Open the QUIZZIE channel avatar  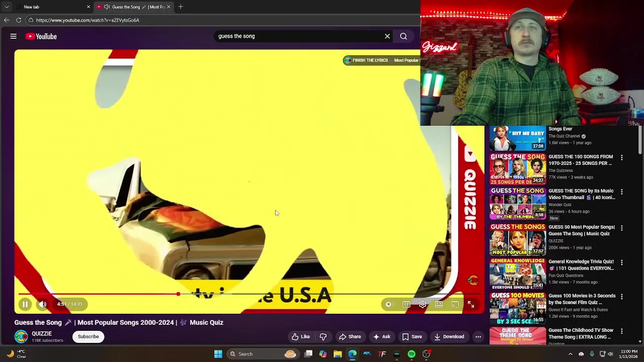(x=21, y=337)
